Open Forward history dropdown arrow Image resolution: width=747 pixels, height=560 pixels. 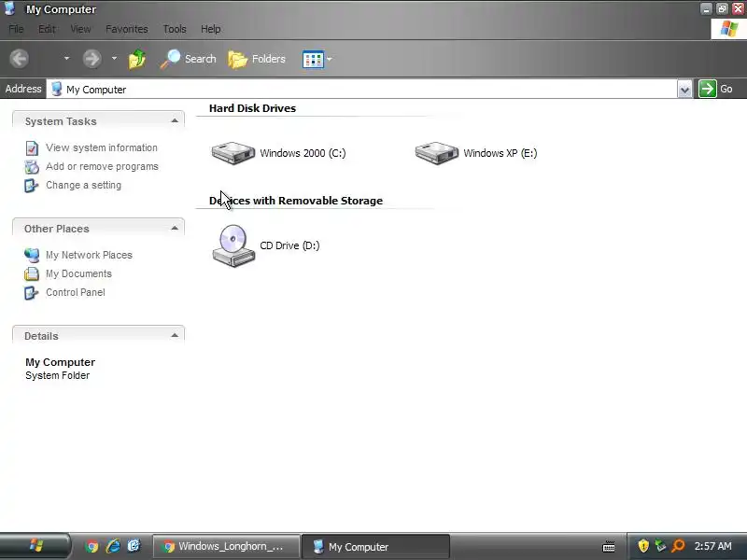point(114,59)
